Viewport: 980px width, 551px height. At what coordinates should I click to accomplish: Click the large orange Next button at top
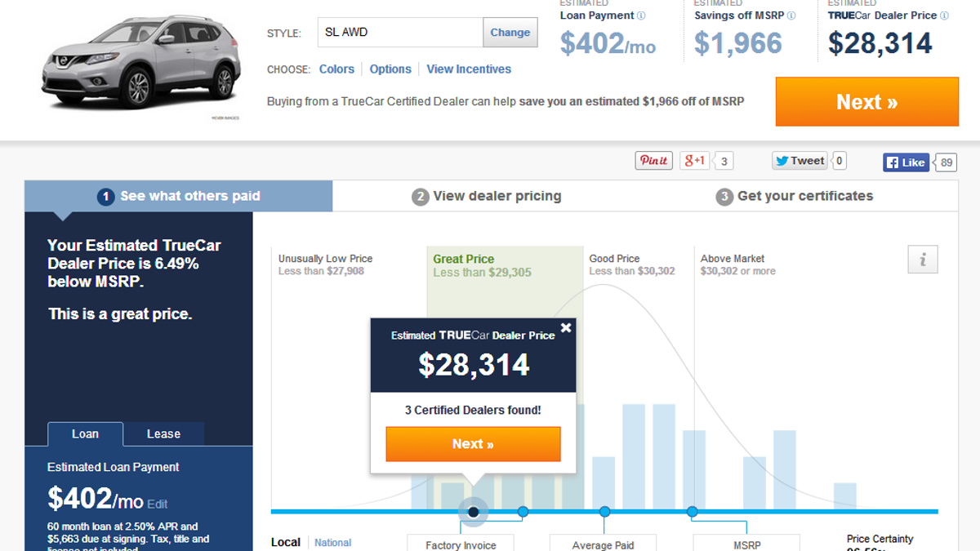click(x=867, y=102)
